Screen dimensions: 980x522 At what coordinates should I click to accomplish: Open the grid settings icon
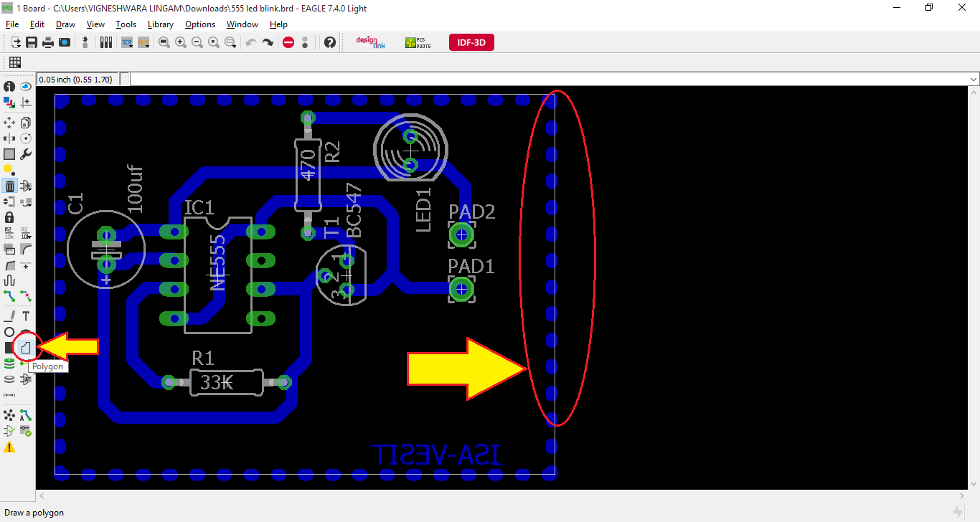coord(14,62)
